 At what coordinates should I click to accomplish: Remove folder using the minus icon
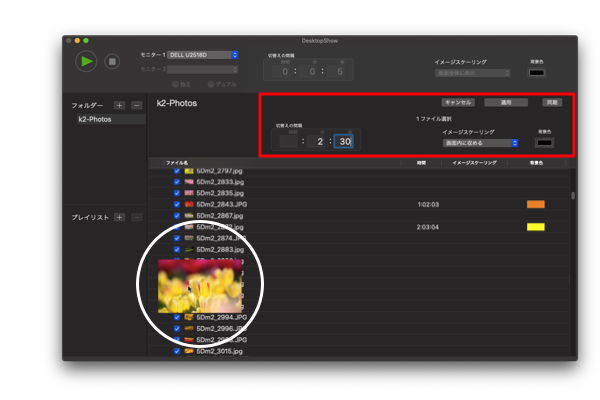(x=136, y=105)
